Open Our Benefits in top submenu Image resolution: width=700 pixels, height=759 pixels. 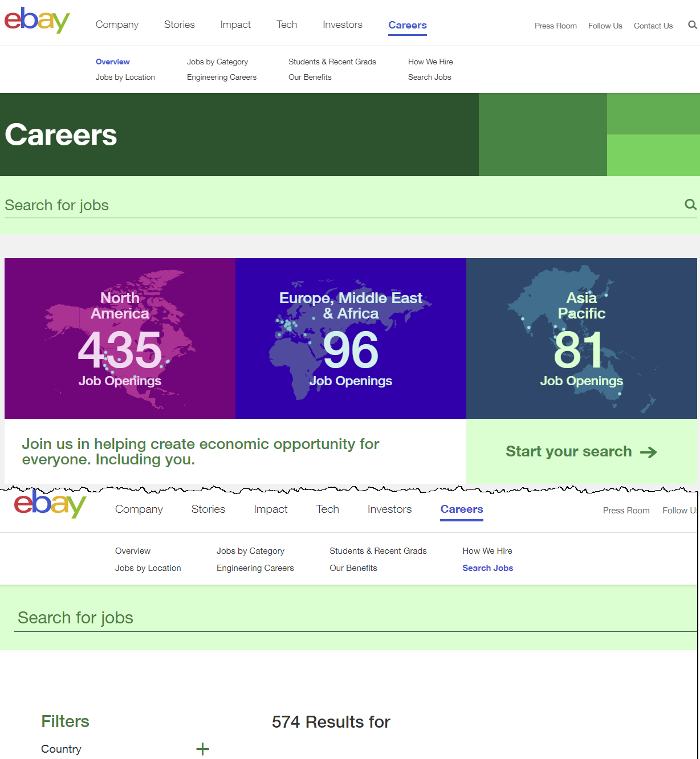click(x=310, y=77)
